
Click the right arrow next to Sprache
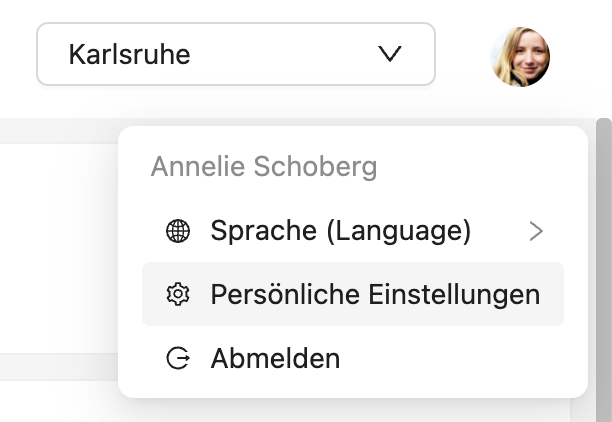pyautogui.click(x=537, y=232)
